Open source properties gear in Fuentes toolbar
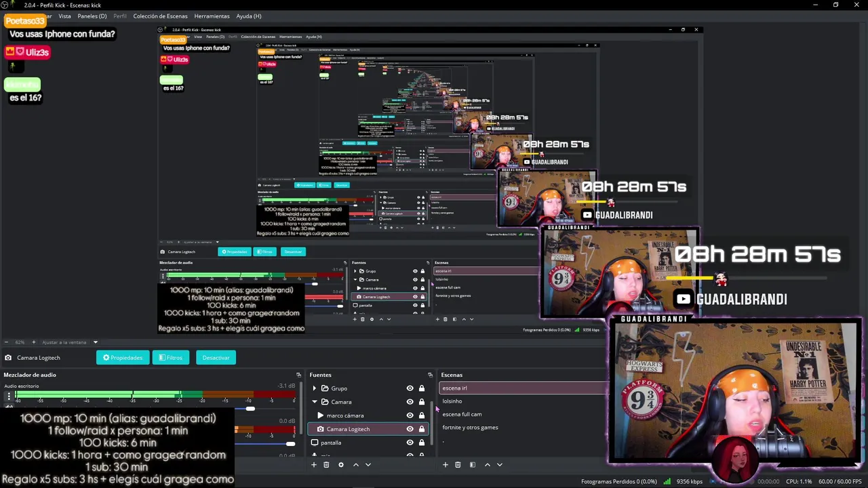 341,465
